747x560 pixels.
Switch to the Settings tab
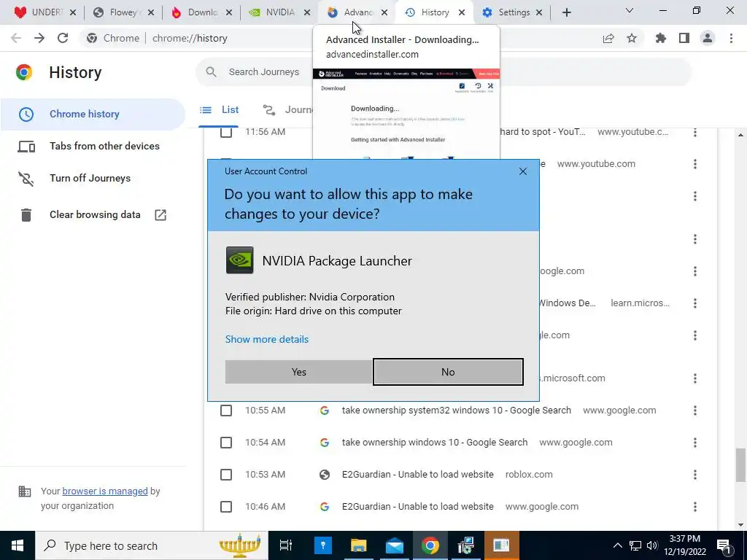pos(512,12)
